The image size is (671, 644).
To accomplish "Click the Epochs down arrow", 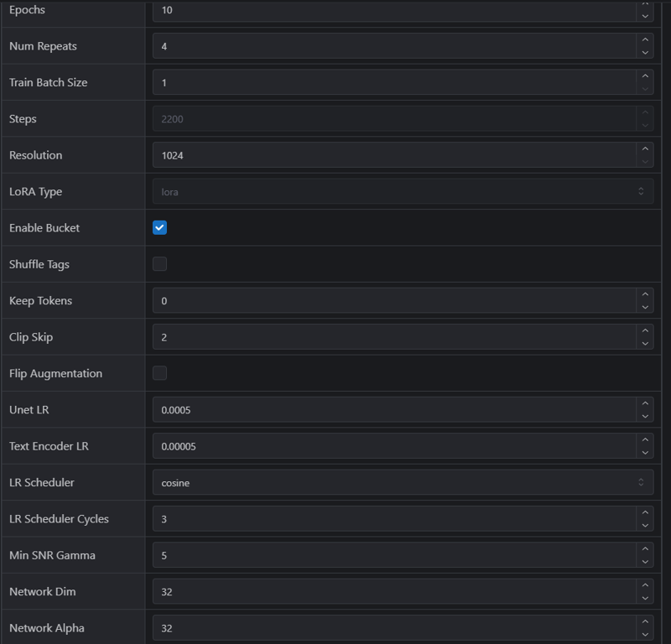I will [644, 16].
